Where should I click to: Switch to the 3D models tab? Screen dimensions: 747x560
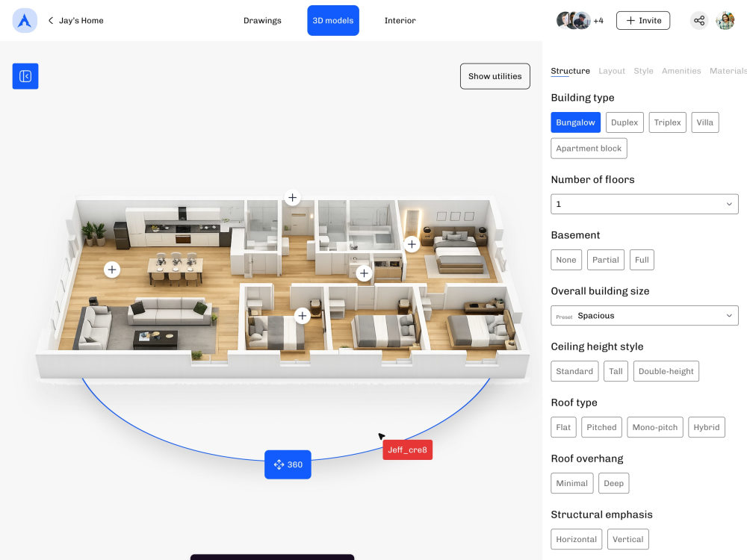point(333,20)
